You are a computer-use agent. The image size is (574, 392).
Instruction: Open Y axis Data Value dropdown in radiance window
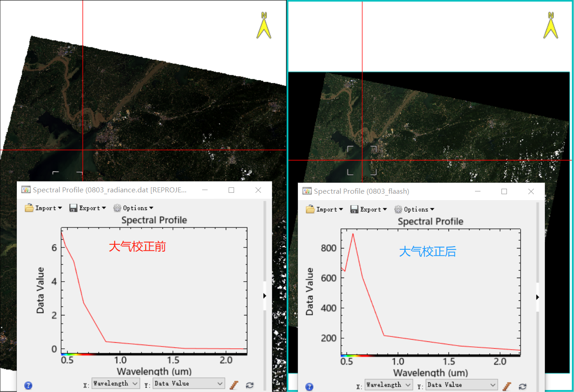(189, 383)
